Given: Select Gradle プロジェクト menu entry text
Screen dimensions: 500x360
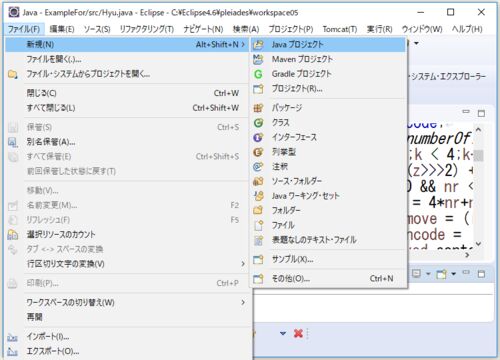Looking at the screenshot, I should (x=301, y=74).
